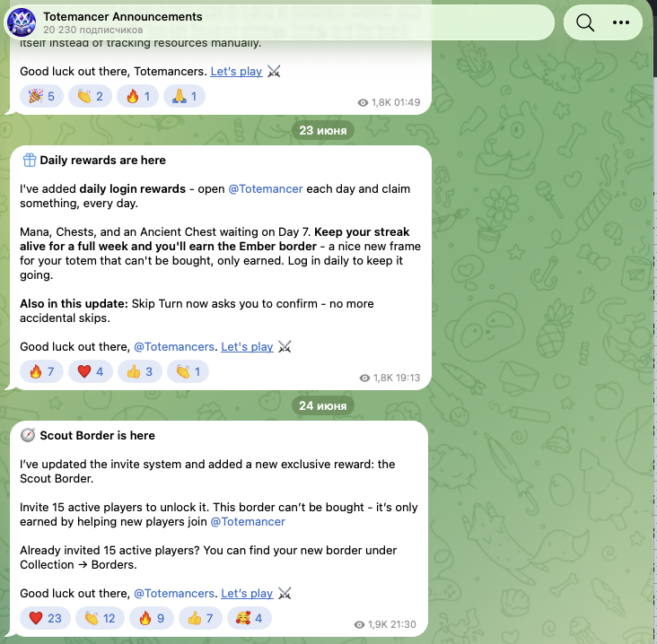
Task: Select the compass icon beside Scout Border title
Action: (28, 436)
